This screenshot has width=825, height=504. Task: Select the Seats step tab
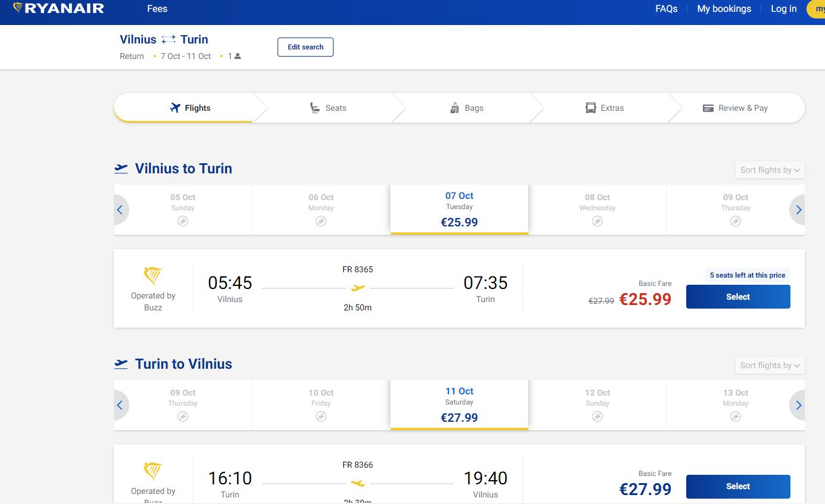[328, 108]
